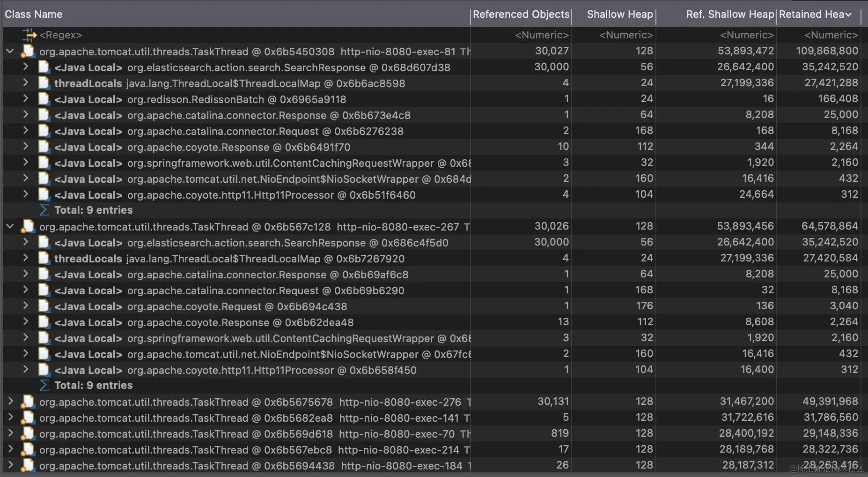Screen dimensions: 868x477
Task: Expand SearchResponse @ 0x68d607d38 local variable
Action: (26, 67)
